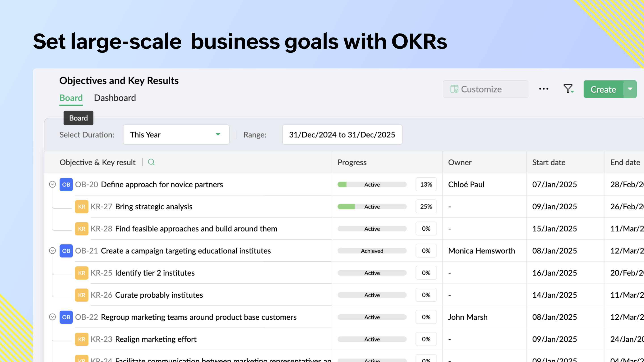
Task: Open the search in the Objective & Key result column
Action: click(x=151, y=162)
